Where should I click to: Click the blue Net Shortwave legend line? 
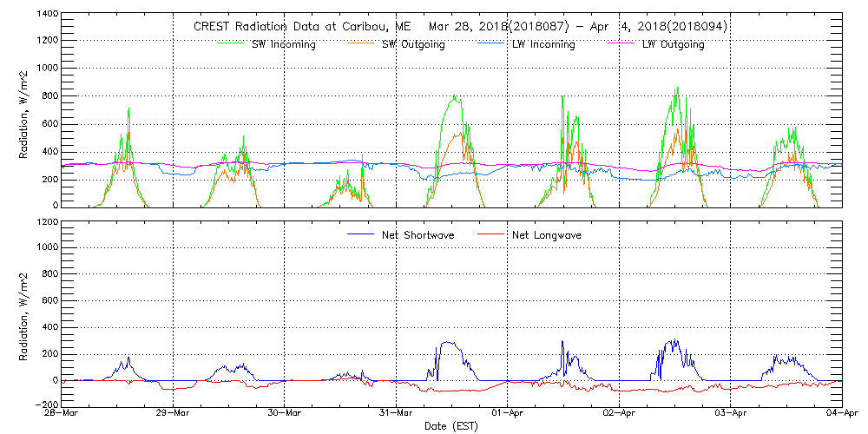[x=360, y=234]
